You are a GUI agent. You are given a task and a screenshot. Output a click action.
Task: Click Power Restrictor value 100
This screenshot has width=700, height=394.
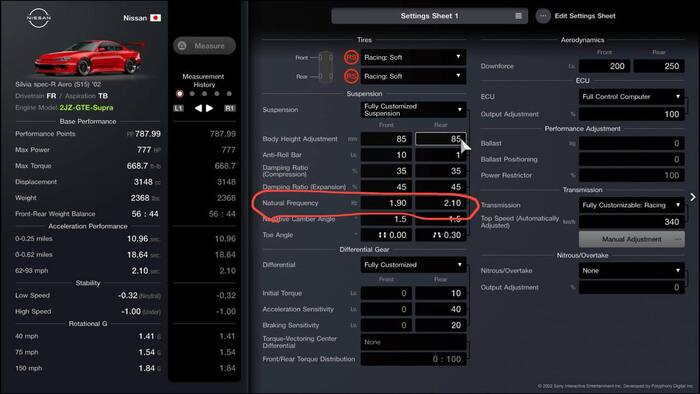632,175
